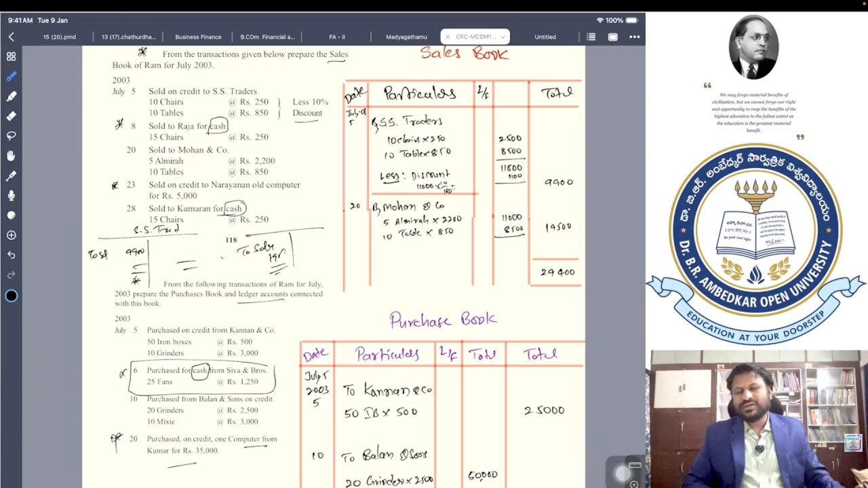Tap the floating AssistiveTouch button

tap(623, 474)
